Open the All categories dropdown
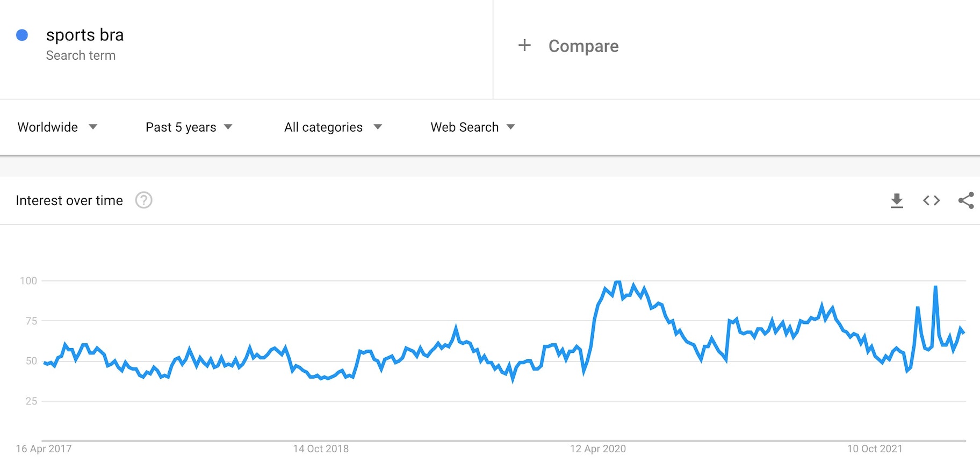This screenshot has height=470, width=980. click(x=333, y=127)
